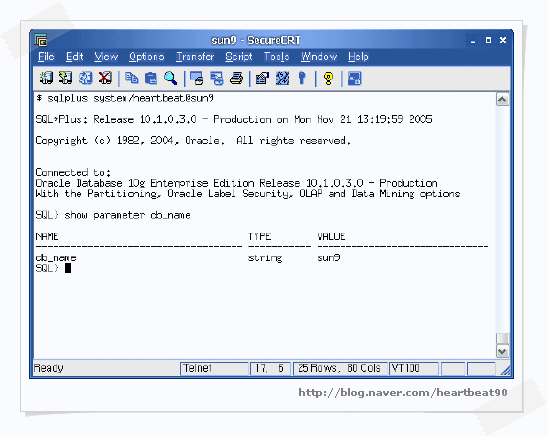Open the File menu
Image resolution: width=548 pixels, height=437 pixels.
point(46,57)
